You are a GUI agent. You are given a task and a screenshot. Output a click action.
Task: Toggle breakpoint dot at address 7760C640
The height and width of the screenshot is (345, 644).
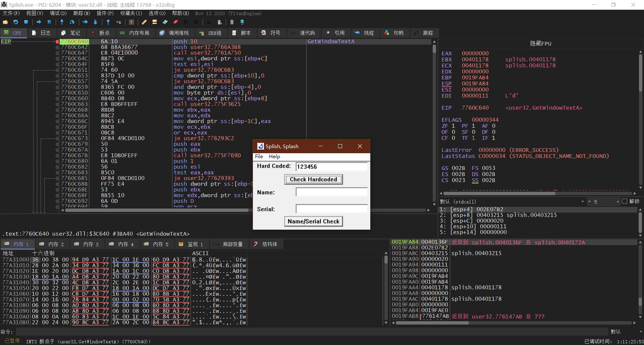pos(57,42)
